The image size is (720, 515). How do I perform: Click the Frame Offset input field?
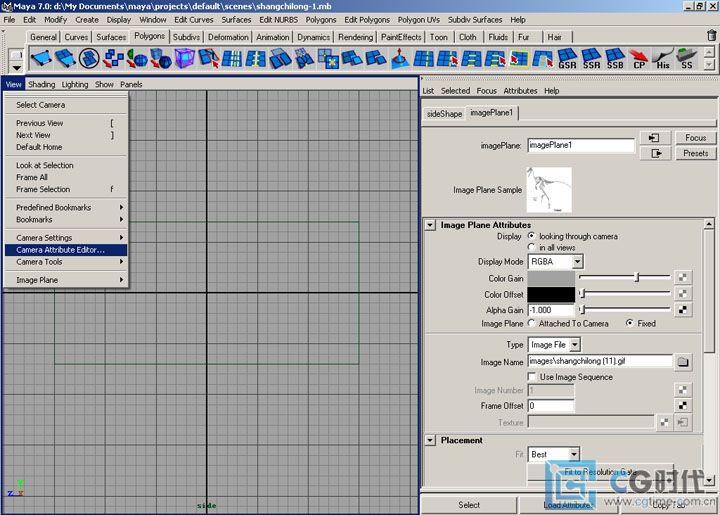tap(551, 406)
